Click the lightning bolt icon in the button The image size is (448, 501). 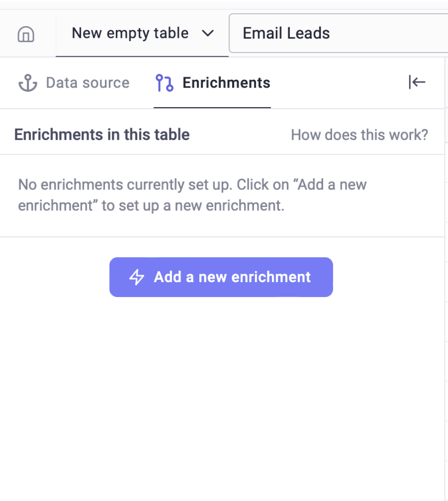137,277
